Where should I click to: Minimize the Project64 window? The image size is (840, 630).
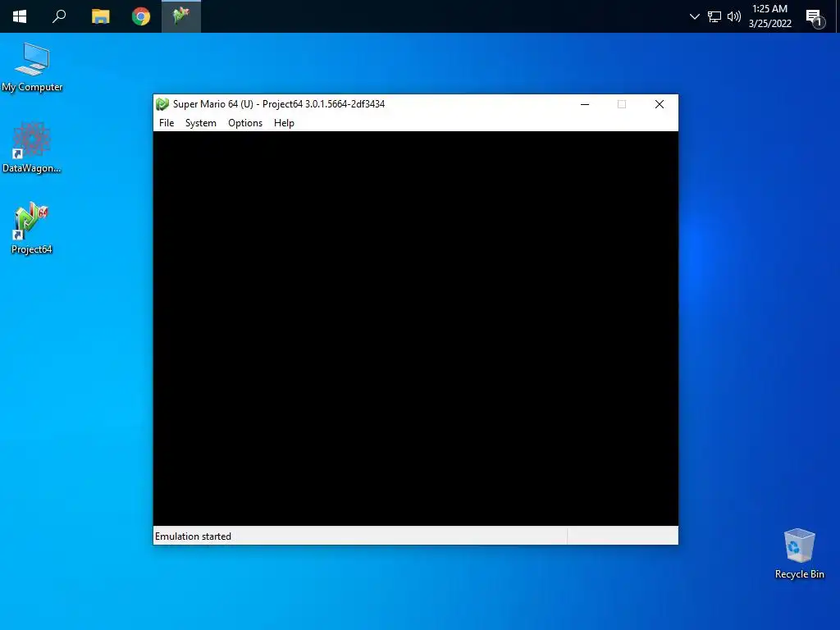585,104
